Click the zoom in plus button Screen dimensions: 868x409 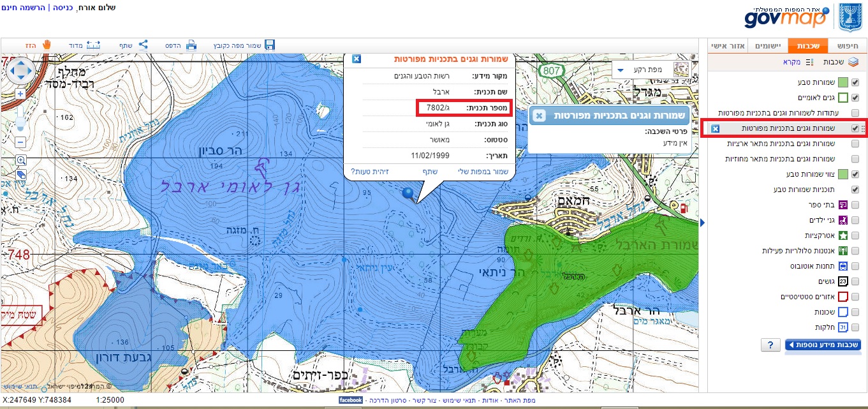[20, 93]
